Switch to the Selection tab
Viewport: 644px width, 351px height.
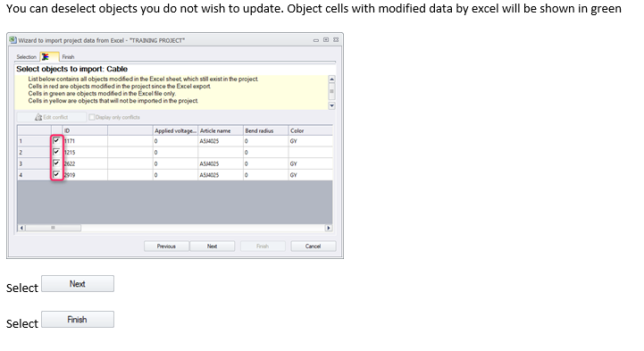click(x=27, y=57)
